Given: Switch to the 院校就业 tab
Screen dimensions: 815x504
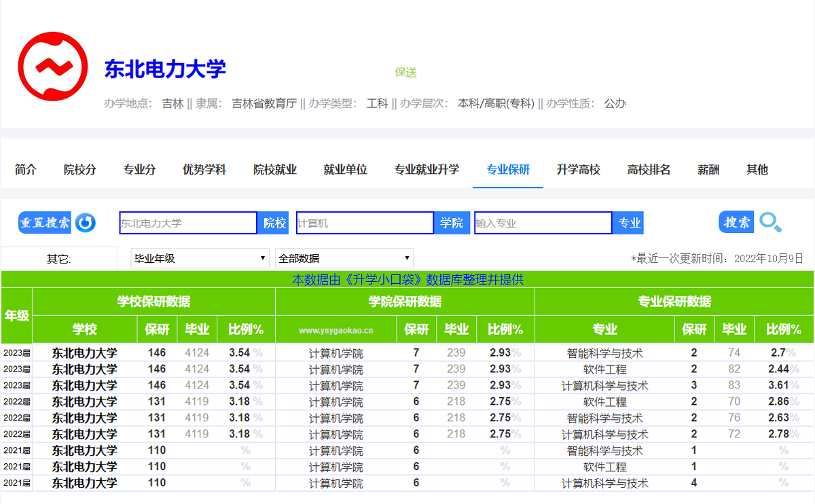Looking at the screenshot, I should tap(275, 170).
